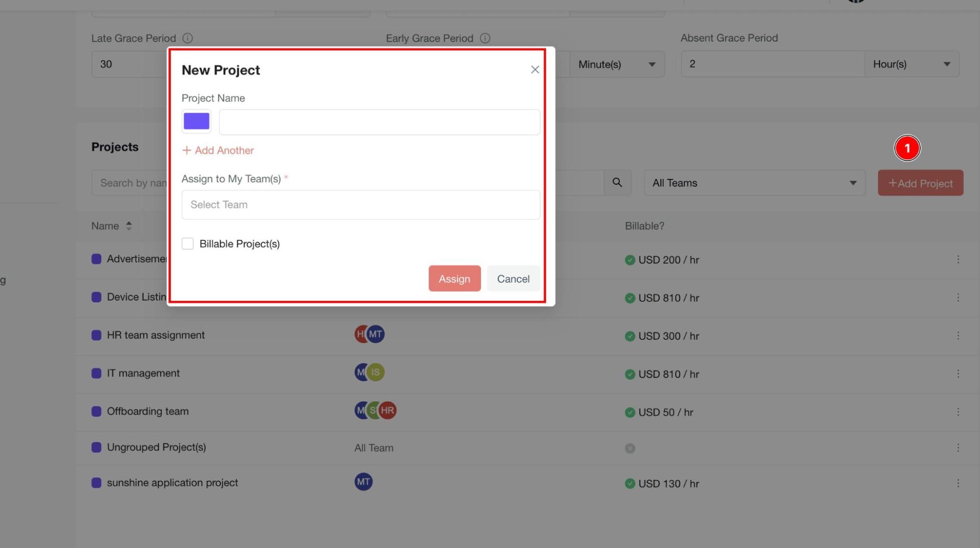This screenshot has width=980, height=548.
Task: Sort projects by Name column arrows
Action: (128, 226)
